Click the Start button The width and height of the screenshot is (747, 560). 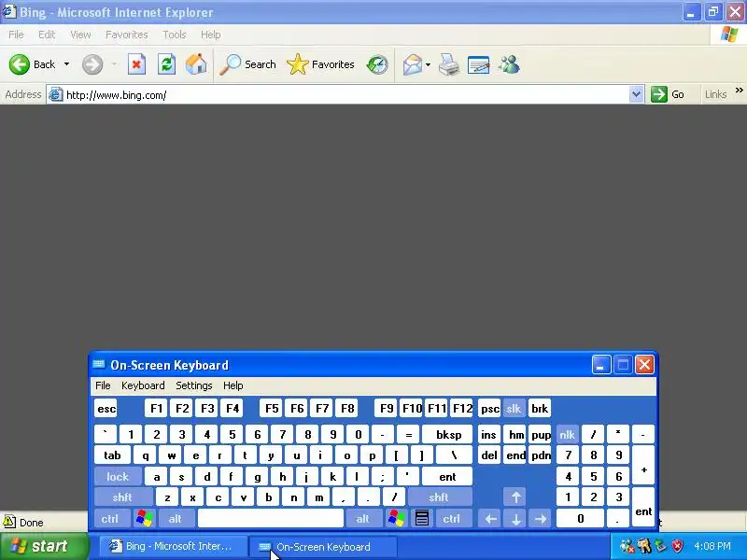pos(44,546)
